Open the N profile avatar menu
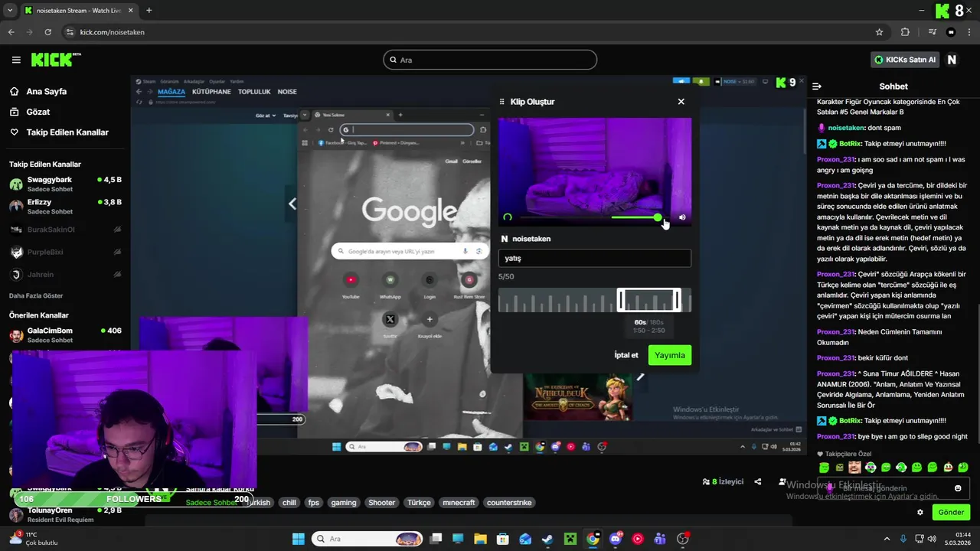980x551 pixels. point(952,60)
